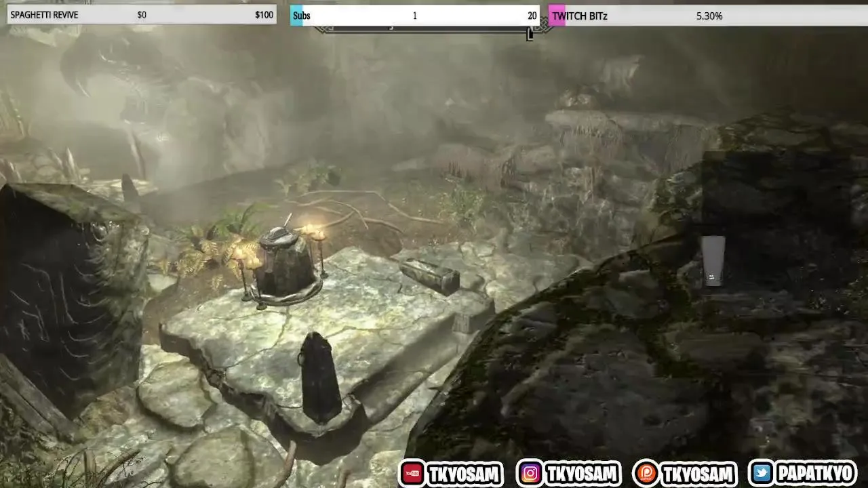This screenshot has width=868, height=488.
Task: Click the lit brazier on the stone slab
Action: tap(283, 263)
